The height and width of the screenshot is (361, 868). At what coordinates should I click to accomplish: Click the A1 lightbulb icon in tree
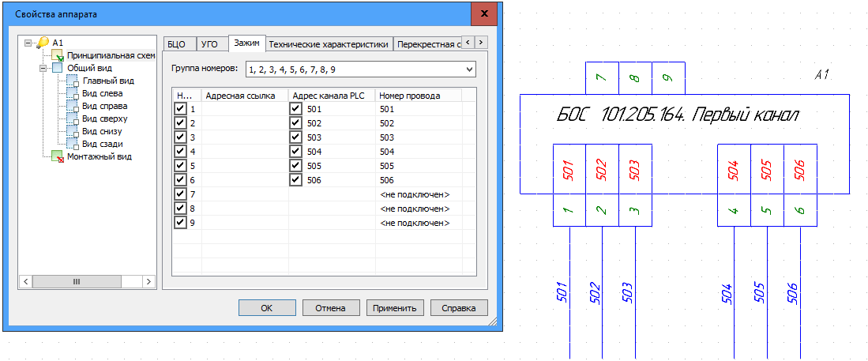43,43
